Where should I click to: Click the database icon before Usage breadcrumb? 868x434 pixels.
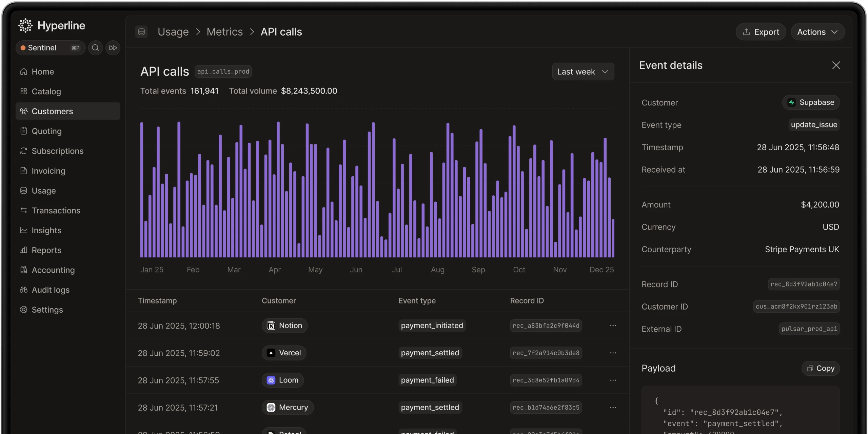(141, 32)
